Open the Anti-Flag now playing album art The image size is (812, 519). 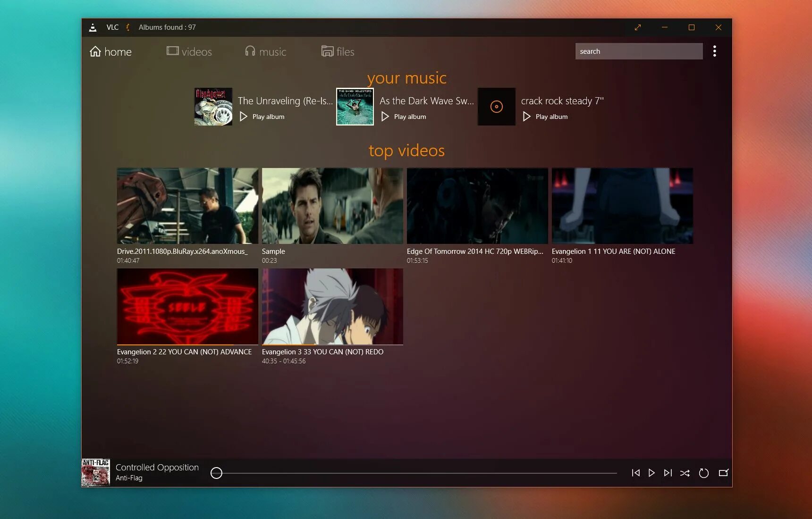96,473
